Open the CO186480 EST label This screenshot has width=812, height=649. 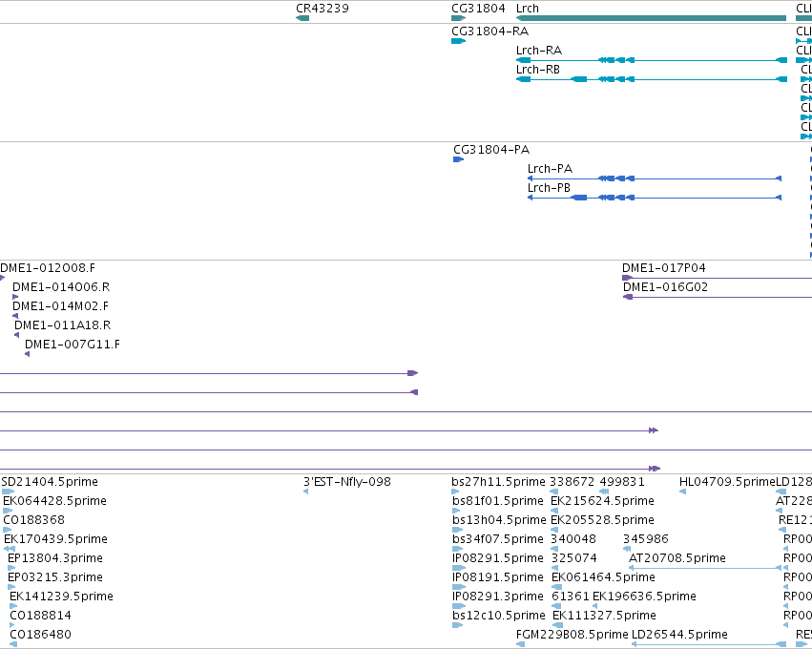click(40, 635)
